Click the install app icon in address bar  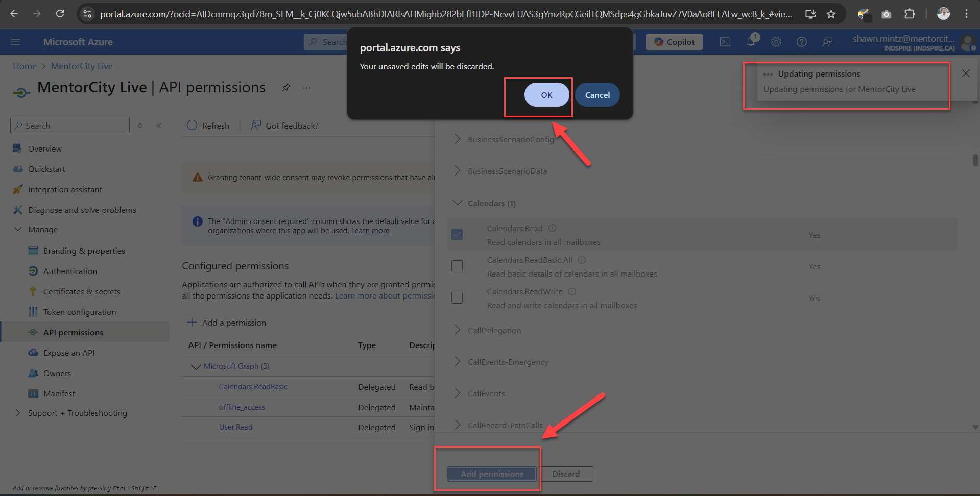pos(810,14)
